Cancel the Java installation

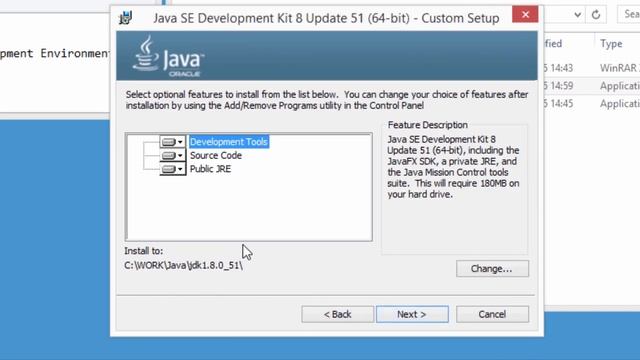tap(492, 314)
